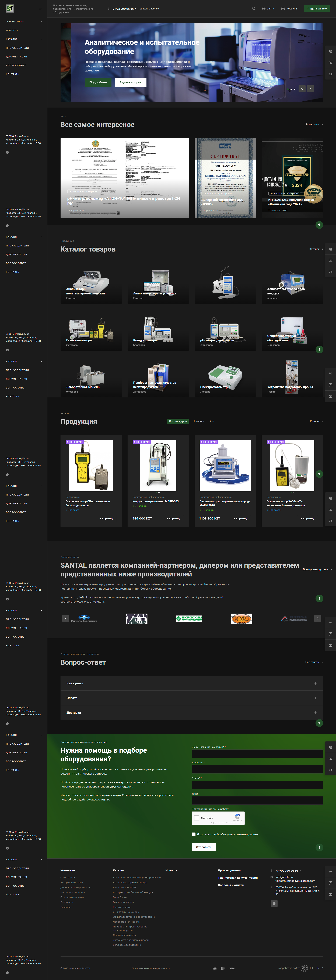Open Кондуктометры category tile
This screenshot has height=980, width=336.
pyautogui.click(x=158, y=331)
